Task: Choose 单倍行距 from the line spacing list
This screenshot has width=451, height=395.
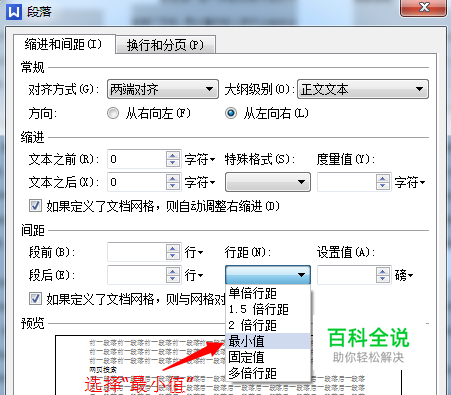Action: [268, 293]
